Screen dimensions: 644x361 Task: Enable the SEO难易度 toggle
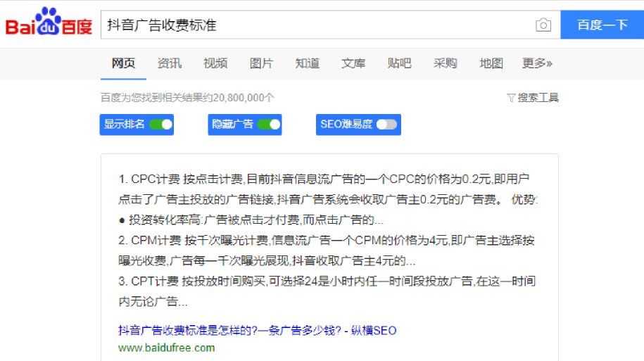(x=386, y=125)
